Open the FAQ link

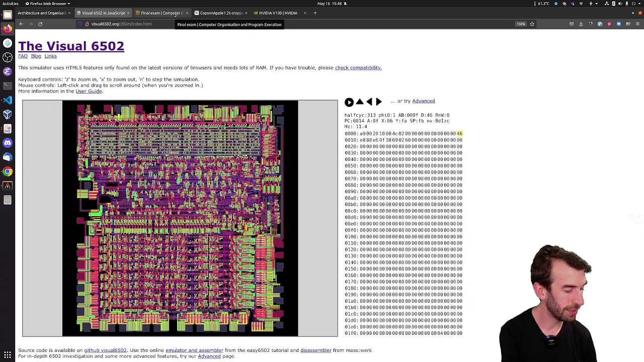tap(23, 56)
